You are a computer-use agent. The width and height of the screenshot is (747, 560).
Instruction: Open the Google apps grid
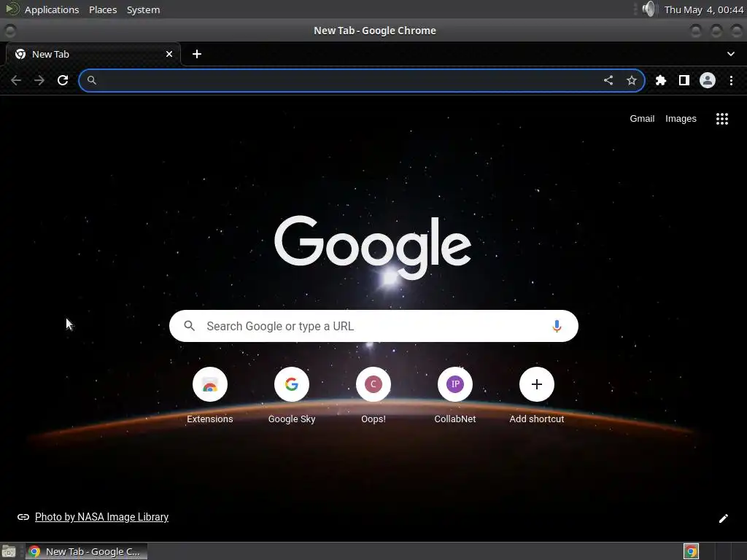(722, 119)
